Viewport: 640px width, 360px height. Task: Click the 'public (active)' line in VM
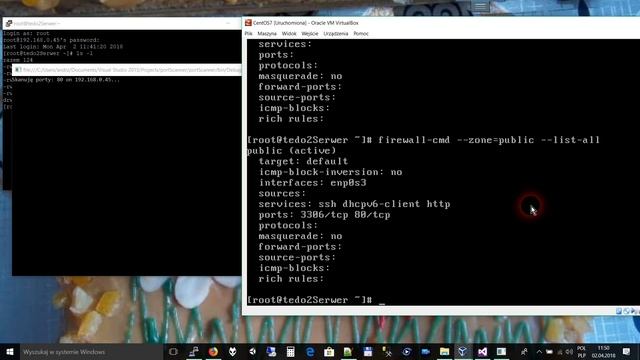(x=291, y=151)
